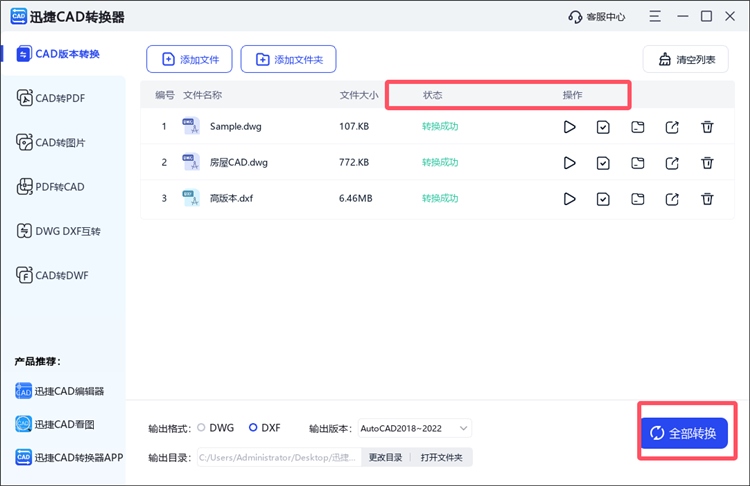This screenshot has height=486, width=750.
Task: Open the hamburger menu in the title bar
Action: (x=655, y=17)
